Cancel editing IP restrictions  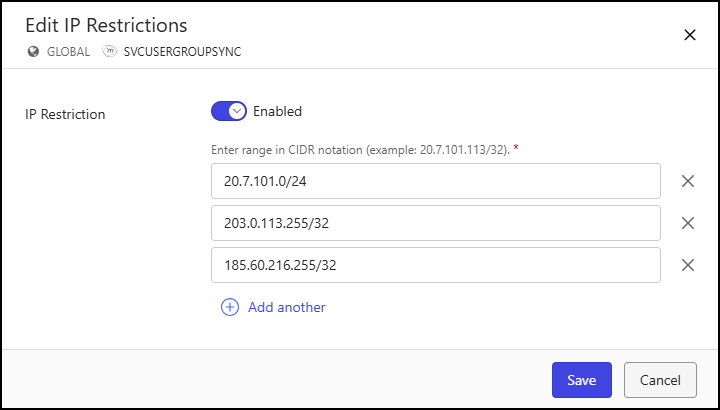coord(660,380)
